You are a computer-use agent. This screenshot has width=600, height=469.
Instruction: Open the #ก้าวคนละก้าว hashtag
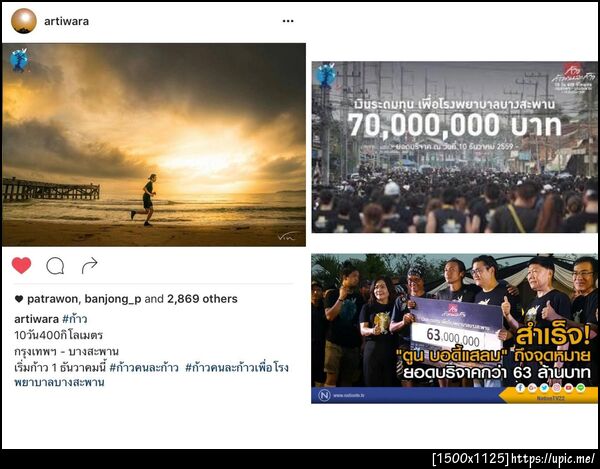(x=144, y=368)
